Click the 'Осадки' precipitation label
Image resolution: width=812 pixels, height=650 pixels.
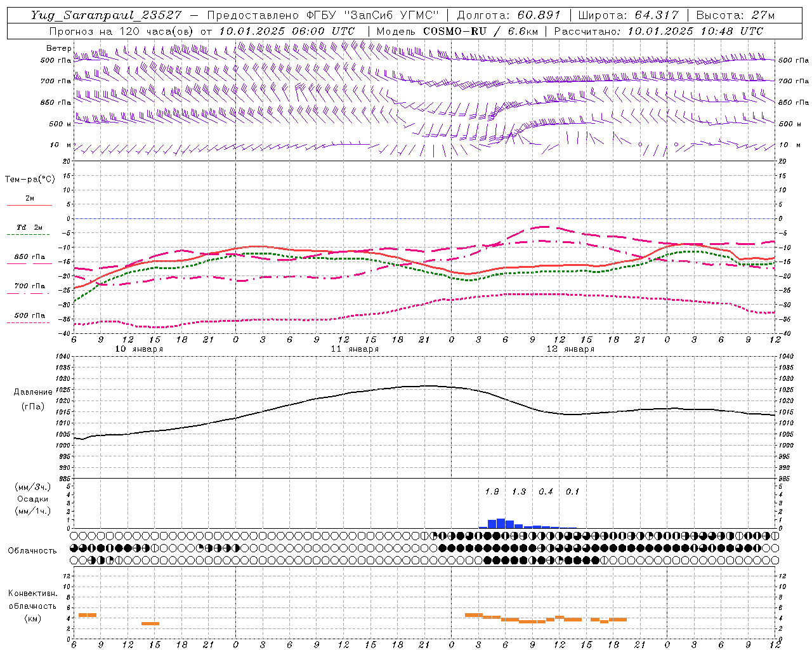(x=33, y=499)
